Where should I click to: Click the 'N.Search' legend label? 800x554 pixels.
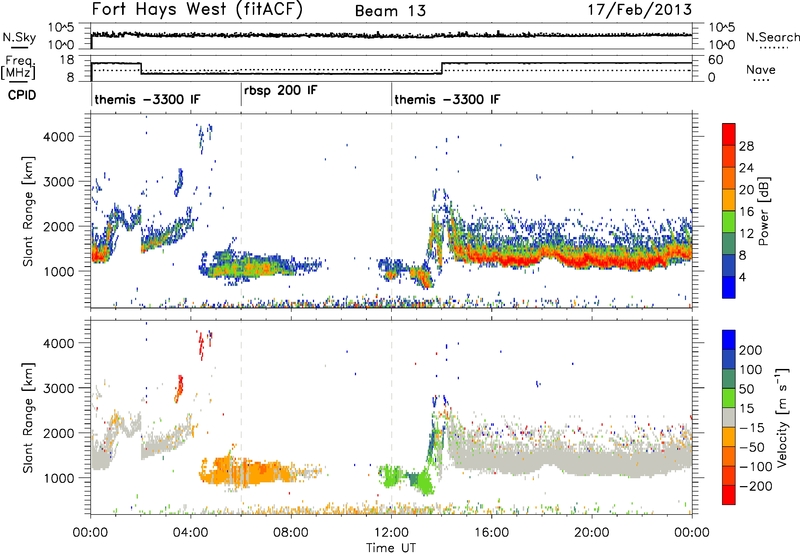point(772,37)
